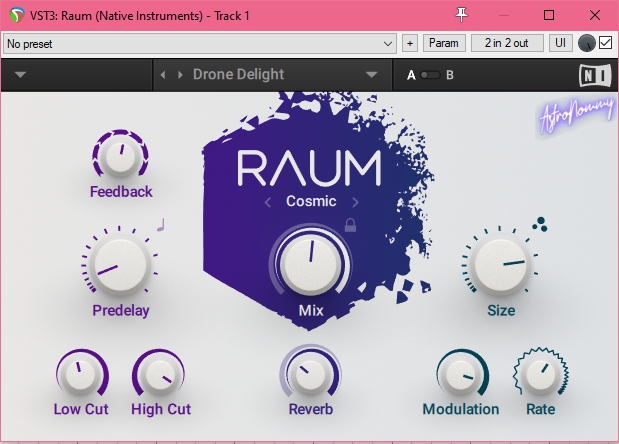
Task: Toggle the plugin enable checkbox
Action: coord(605,43)
